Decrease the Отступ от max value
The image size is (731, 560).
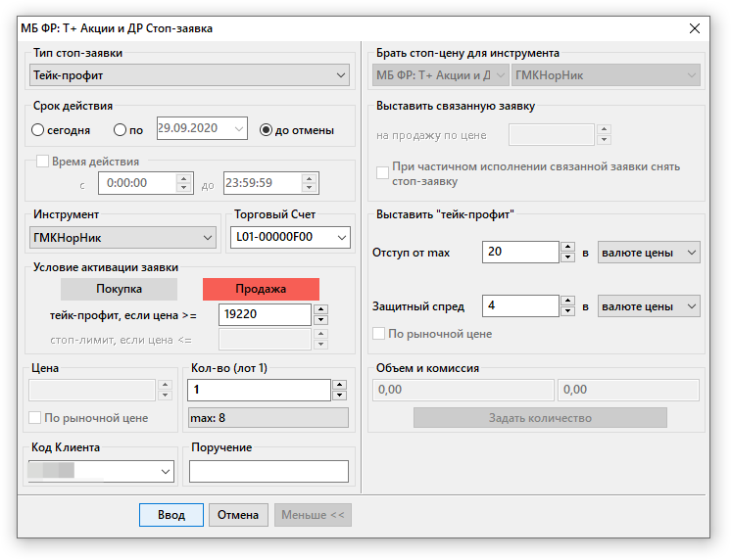(x=567, y=257)
